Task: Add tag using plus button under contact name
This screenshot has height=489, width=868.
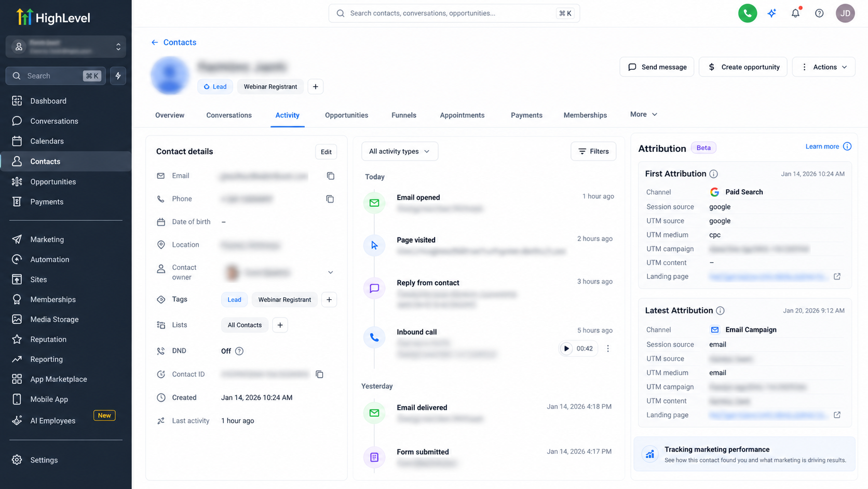Action: [316, 87]
